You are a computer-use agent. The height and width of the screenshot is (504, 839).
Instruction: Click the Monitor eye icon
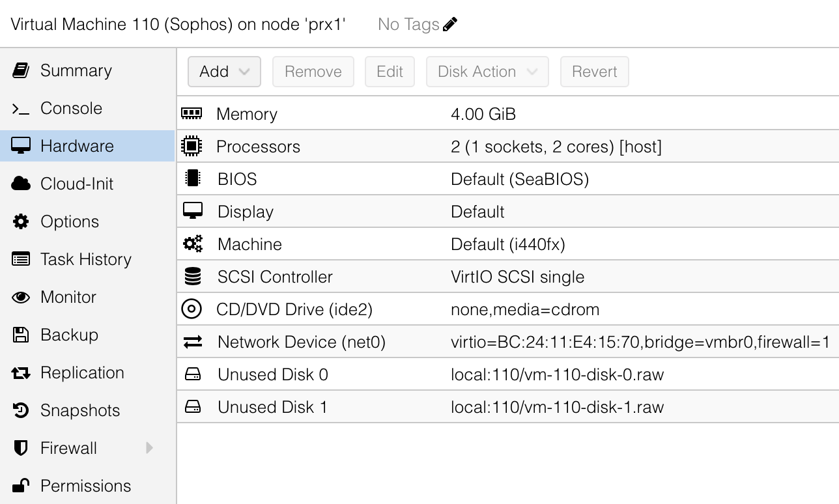point(21,297)
